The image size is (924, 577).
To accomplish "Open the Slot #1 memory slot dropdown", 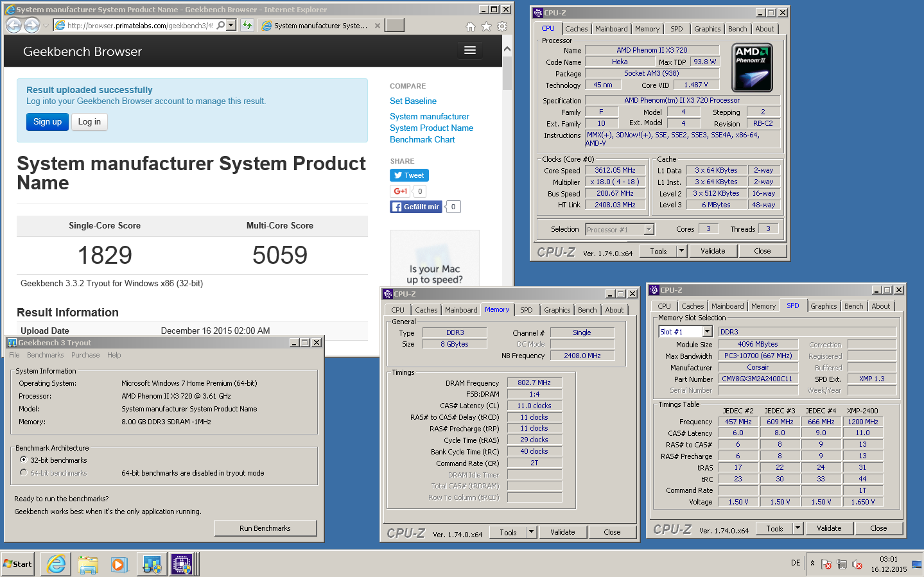I will (x=707, y=331).
